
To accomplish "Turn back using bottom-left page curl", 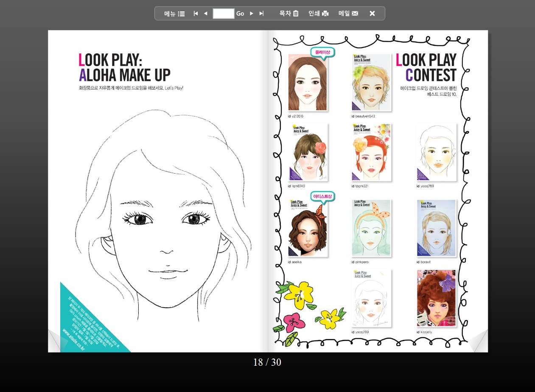I will (56, 342).
